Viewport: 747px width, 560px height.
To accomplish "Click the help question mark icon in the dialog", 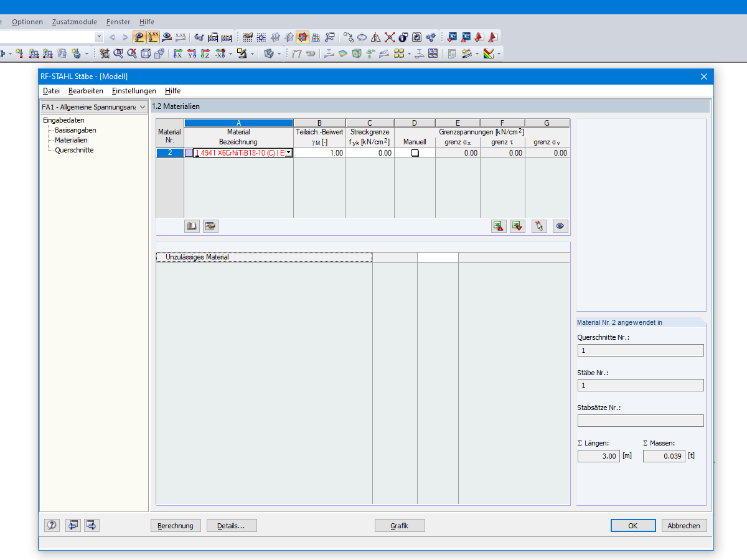I will [52, 525].
